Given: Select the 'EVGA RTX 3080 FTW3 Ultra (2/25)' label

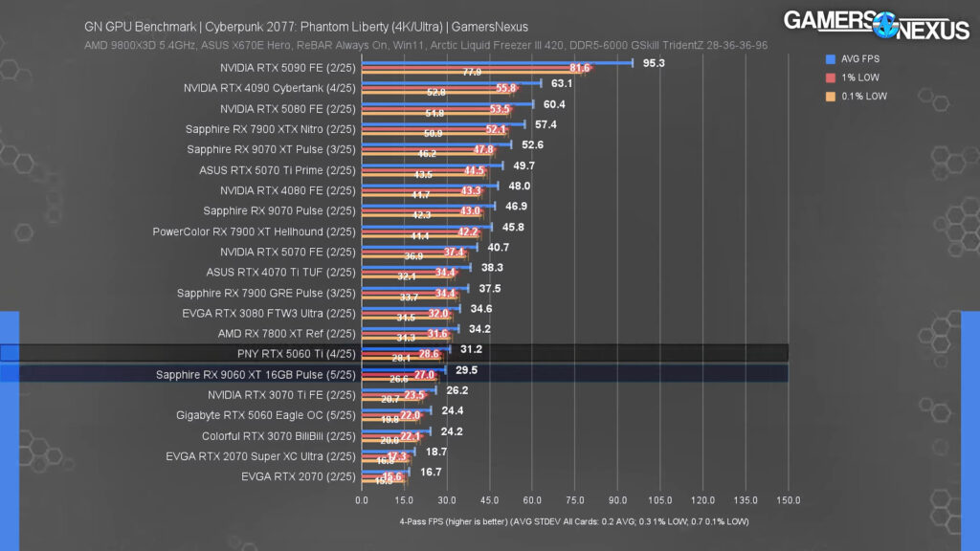Looking at the screenshot, I should (269, 313).
